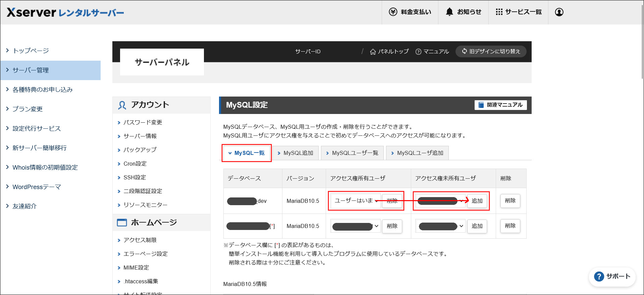Select サーバー管理 in the left menu
This screenshot has width=644, height=295.
[x=50, y=70]
